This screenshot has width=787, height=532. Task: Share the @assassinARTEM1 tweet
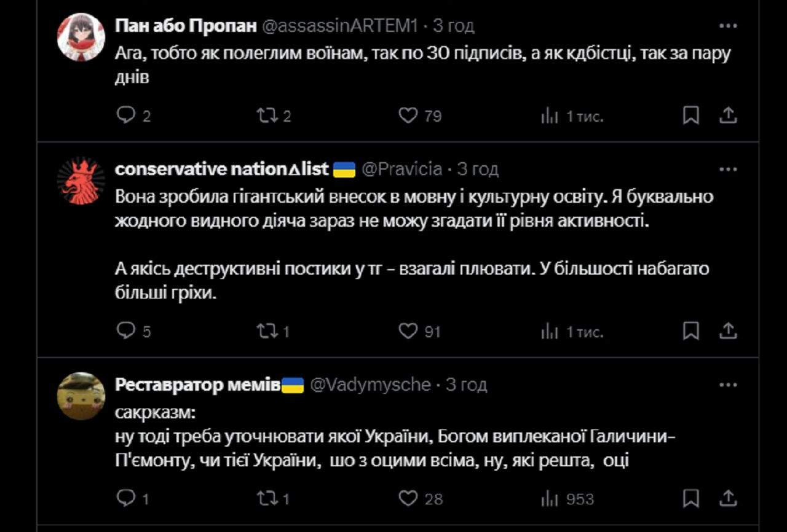[728, 115]
